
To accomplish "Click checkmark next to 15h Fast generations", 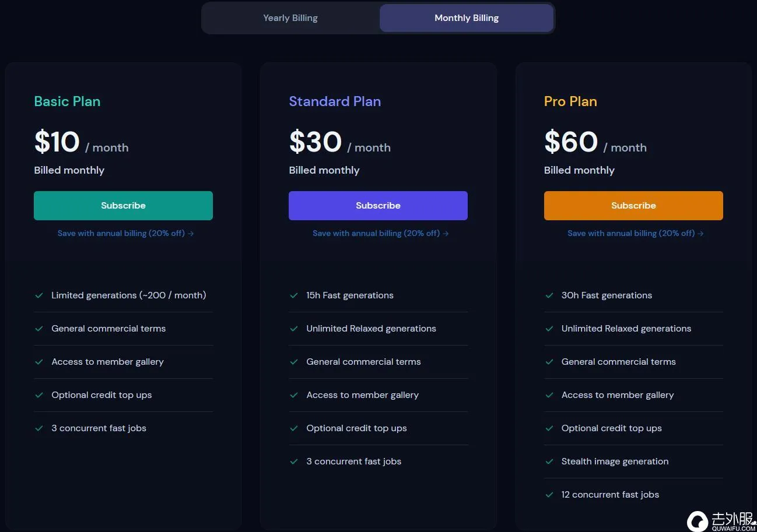I will (x=294, y=295).
